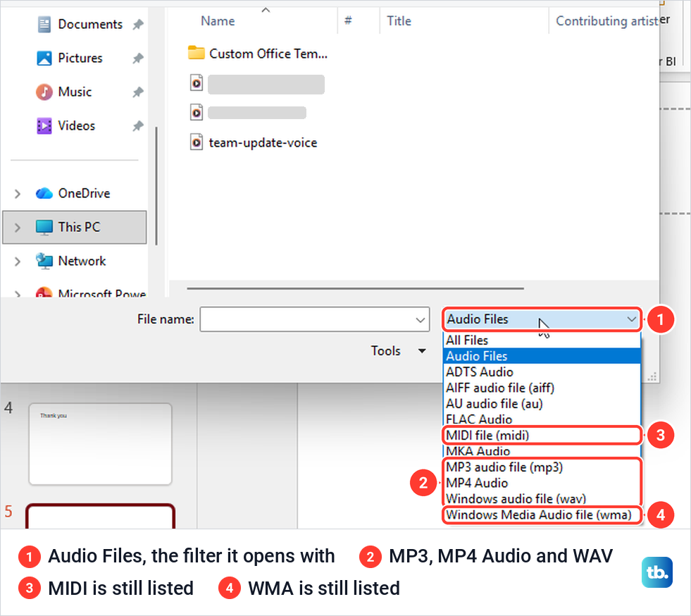Expand the Network tree node
The image size is (691, 616).
17,261
